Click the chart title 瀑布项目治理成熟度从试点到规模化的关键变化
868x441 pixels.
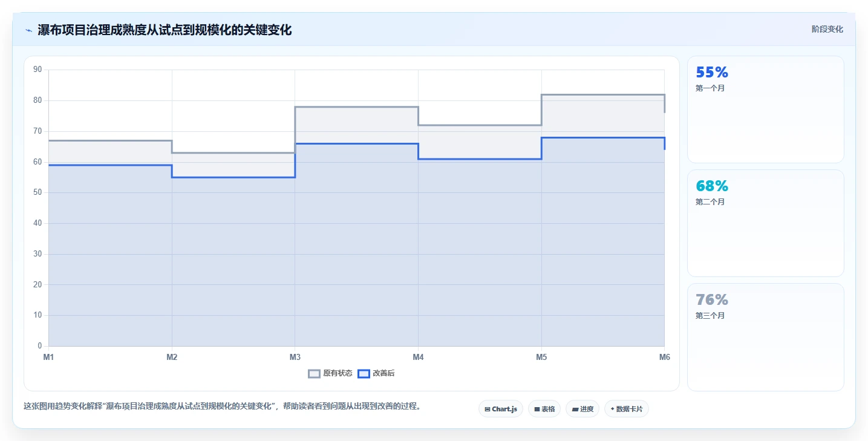[x=165, y=30]
